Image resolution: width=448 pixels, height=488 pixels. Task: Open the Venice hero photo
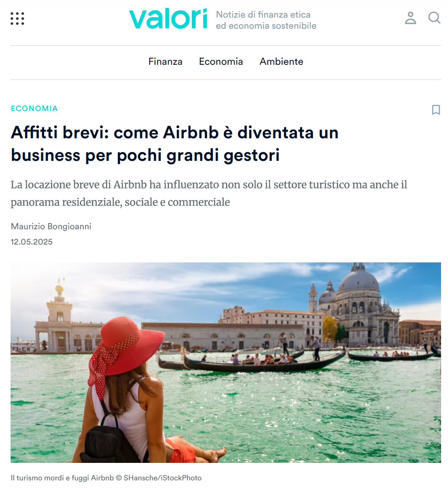[226, 362]
